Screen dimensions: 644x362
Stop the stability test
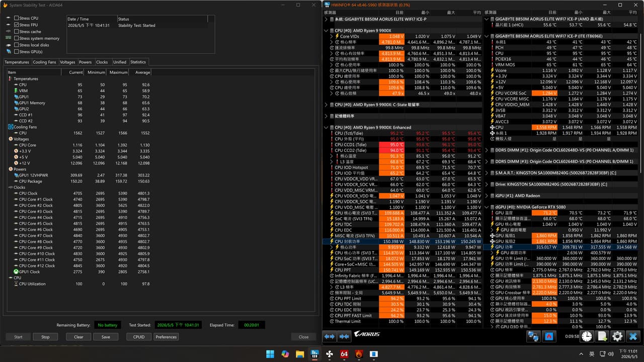[x=45, y=337]
